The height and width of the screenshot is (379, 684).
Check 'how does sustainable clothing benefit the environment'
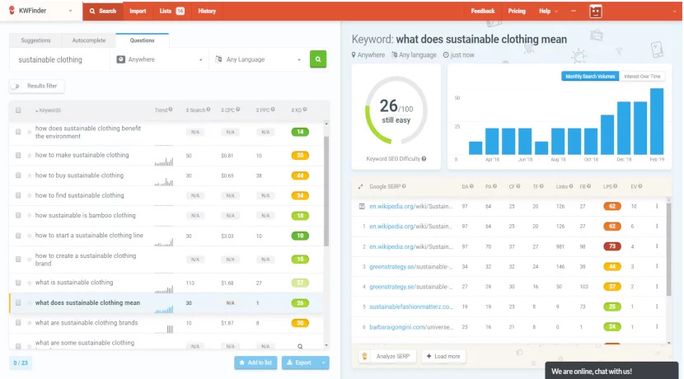[18, 132]
